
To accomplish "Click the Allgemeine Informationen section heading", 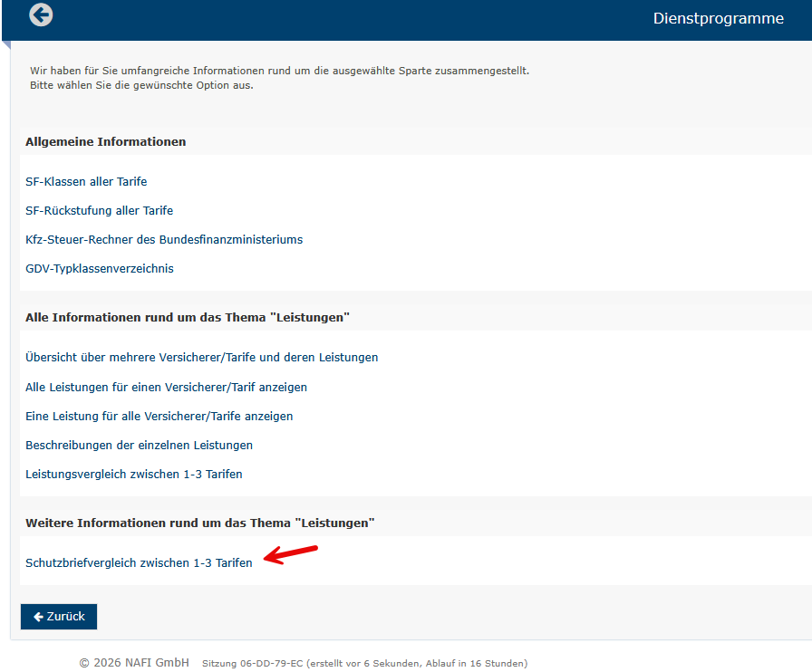I will 105,142.
